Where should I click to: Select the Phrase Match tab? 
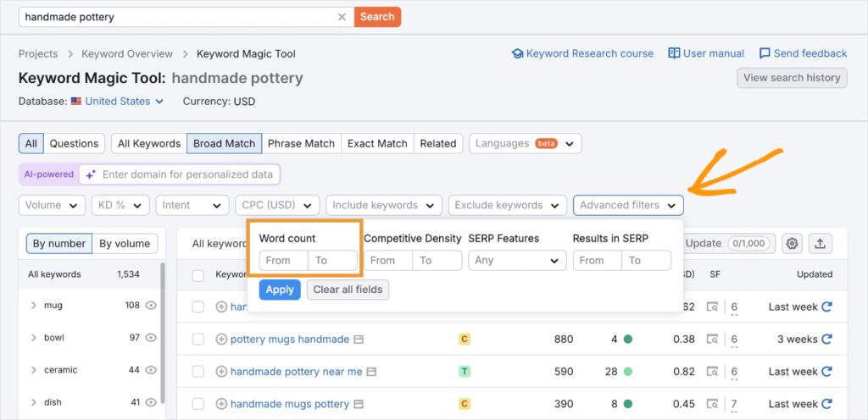(x=301, y=144)
